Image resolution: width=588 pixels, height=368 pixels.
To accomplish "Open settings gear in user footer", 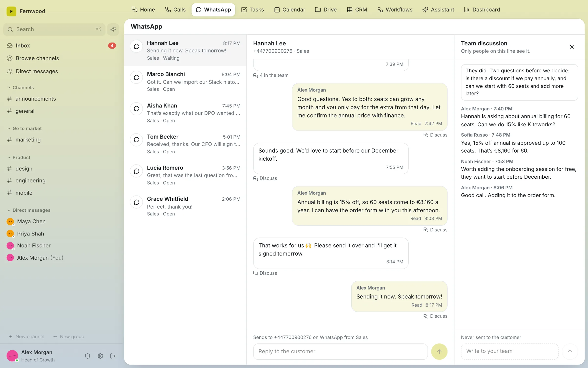I will [100, 356].
